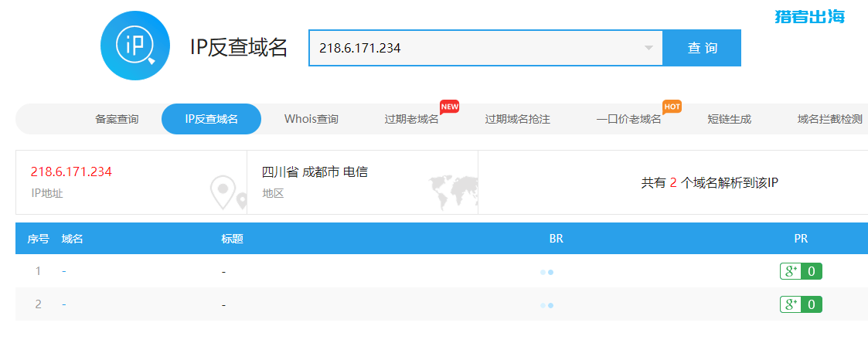Click the 共有 2 个域名解析到该IP text
Viewport: 868px width, 343px height.
(710, 183)
